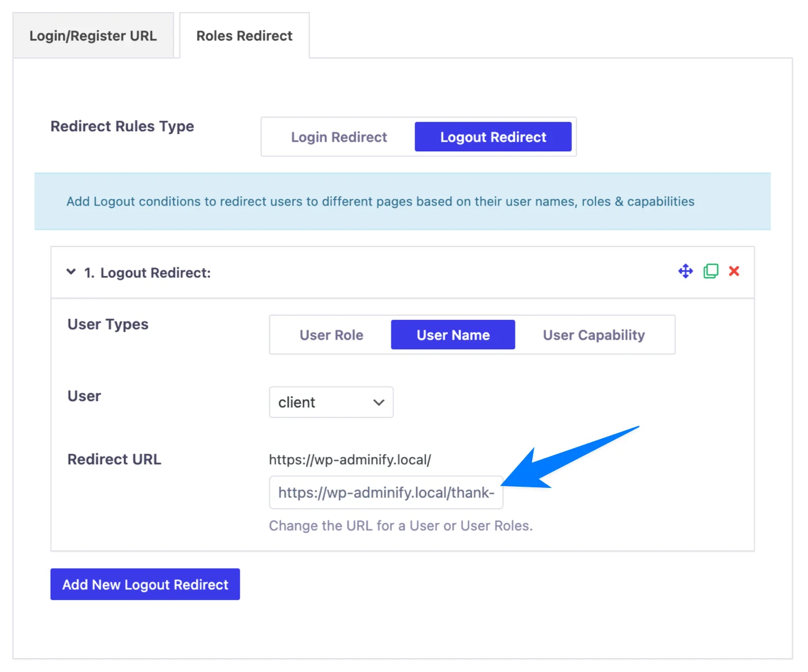Delete the rule via the red X icon

(x=734, y=271)
